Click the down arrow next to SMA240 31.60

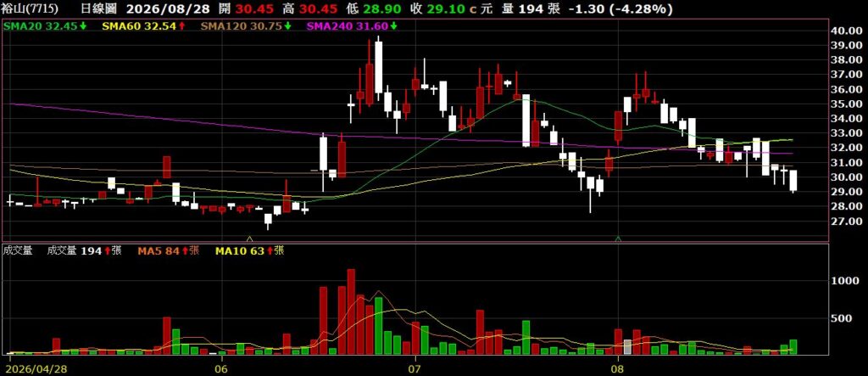click(393, 25)
